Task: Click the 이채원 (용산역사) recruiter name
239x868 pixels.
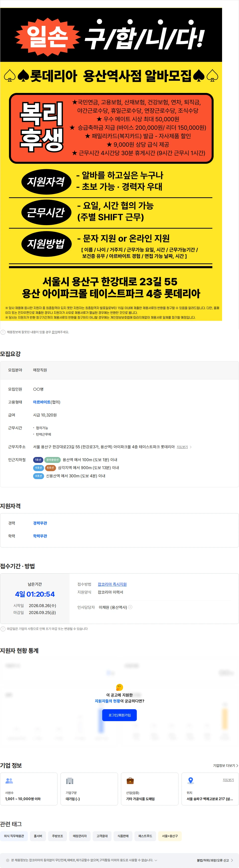Action: pyautogui.click(x=113, y=607)
